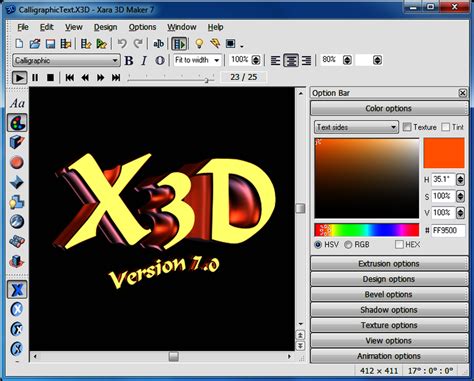
Task: Open the Calligraphic font dropdown
Action: click(x=66, y=61)
